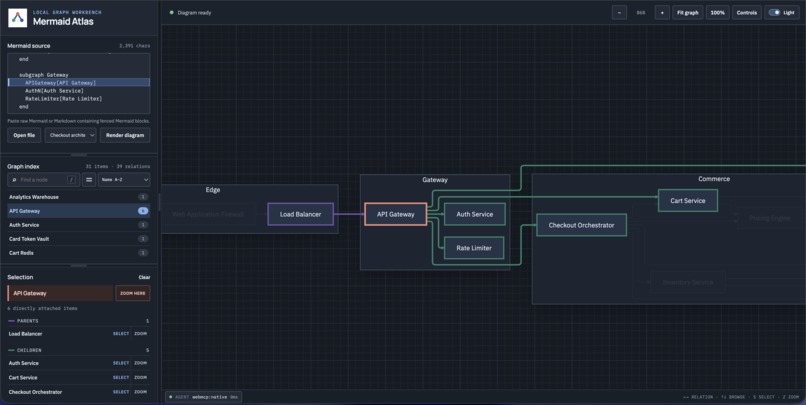This screenshot has width=806, height=405.
Task: Click the Load Balancer node in the diagram
Action: pos(300,214)
